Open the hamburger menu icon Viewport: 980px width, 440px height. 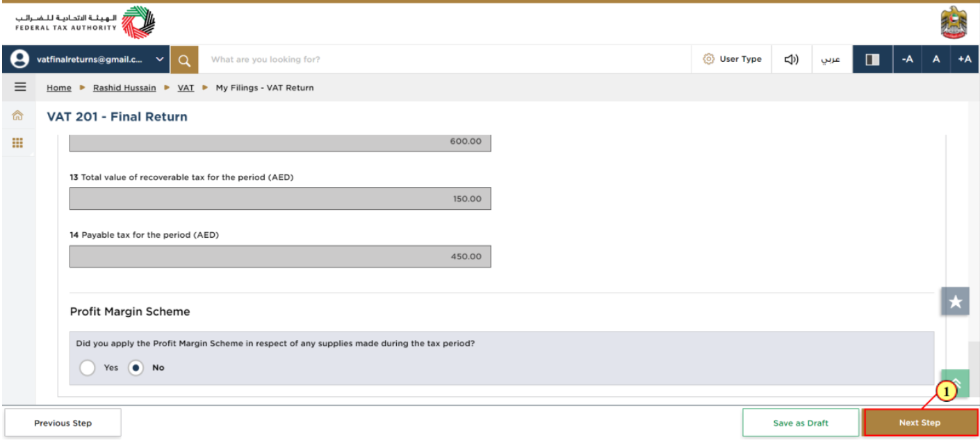(x=20, y=88)
